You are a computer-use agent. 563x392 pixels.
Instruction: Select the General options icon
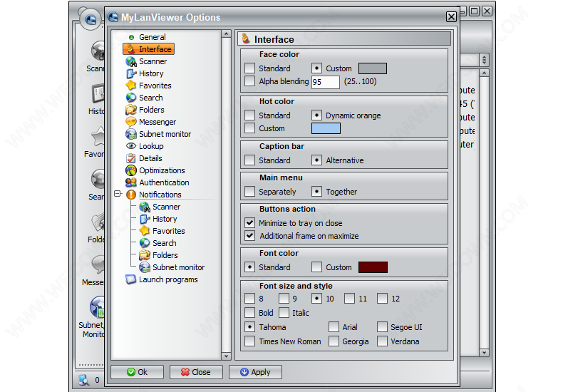131,37
